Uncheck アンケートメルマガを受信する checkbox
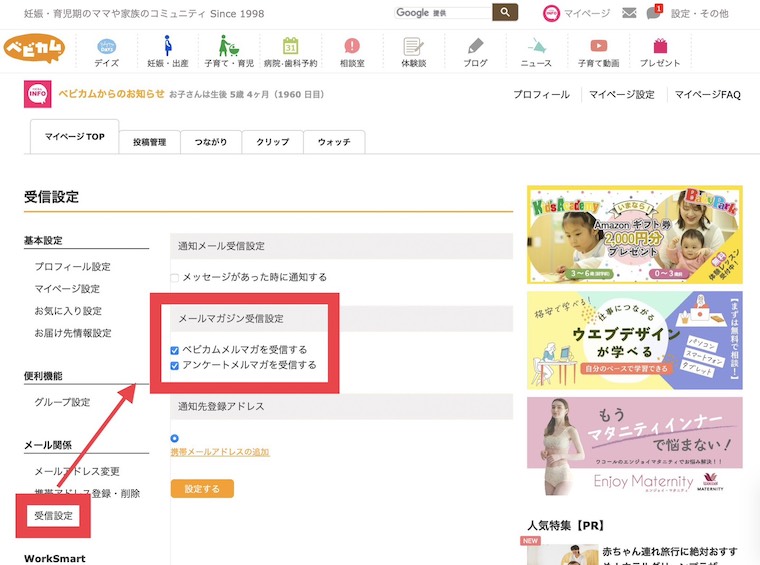Viewport: 760px width, 565px height. tap(175, 366)
